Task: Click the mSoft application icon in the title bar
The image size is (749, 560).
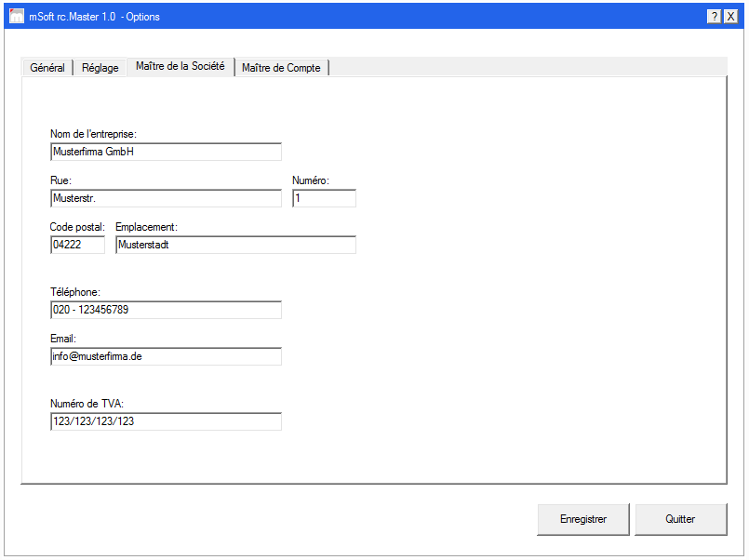Action: pos(15,16)
